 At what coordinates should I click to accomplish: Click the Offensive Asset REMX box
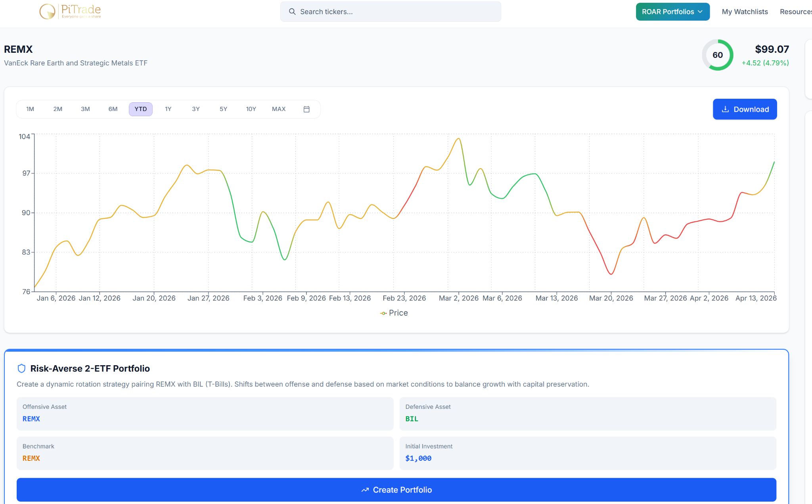coord(205,414)
